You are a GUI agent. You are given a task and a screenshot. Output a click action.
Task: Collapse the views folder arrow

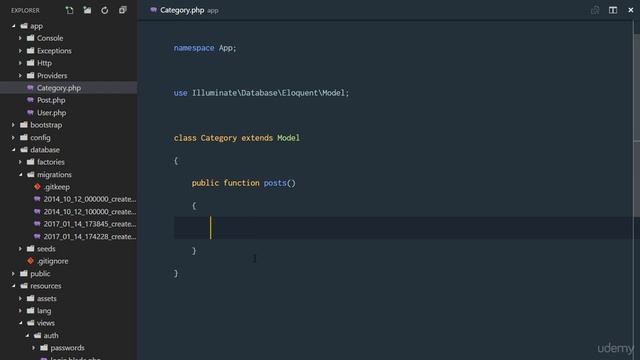(20, 323)
